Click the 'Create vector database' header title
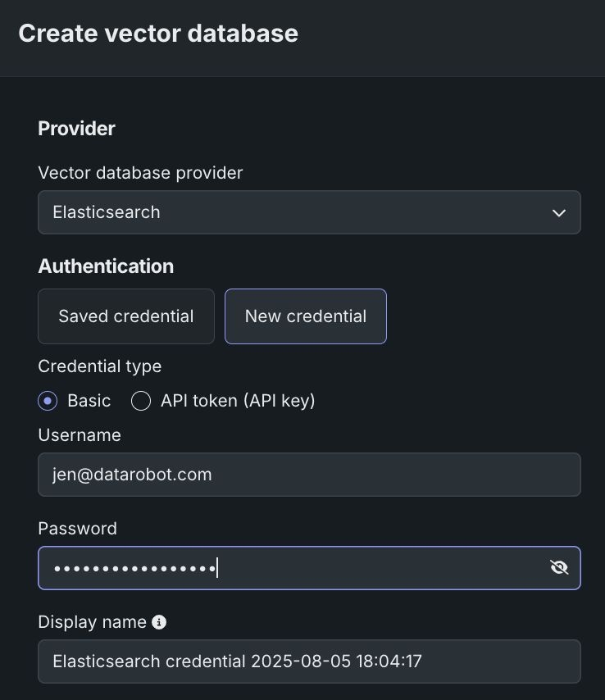 click(158, 34)
